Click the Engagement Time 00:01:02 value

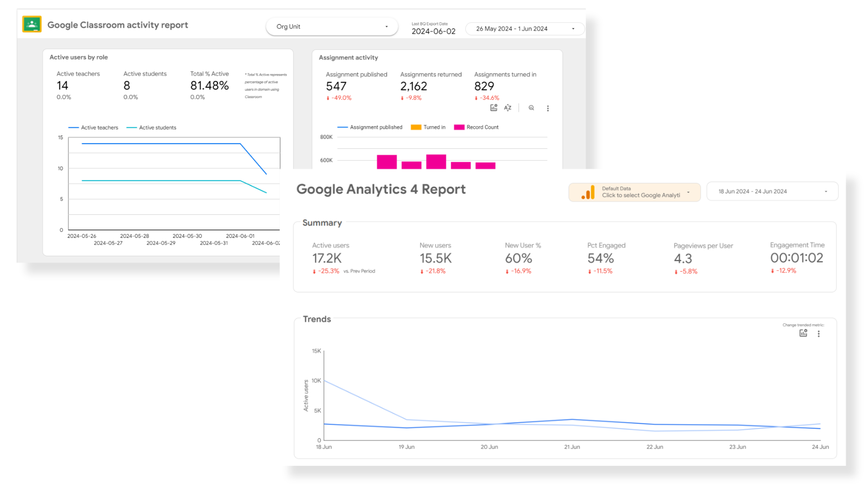797,258
